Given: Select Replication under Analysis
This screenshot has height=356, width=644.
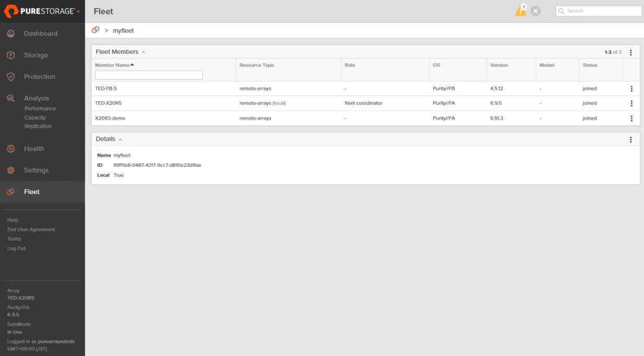Looking at the screenshot, I should pos(38,126).
